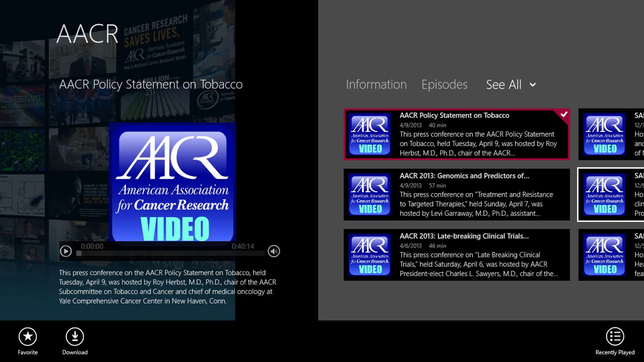This screenshot has height=362, width=644.
Task: Click the description mentioning Yale Comprehensive Cancer Center
Action: coord(168,287)
